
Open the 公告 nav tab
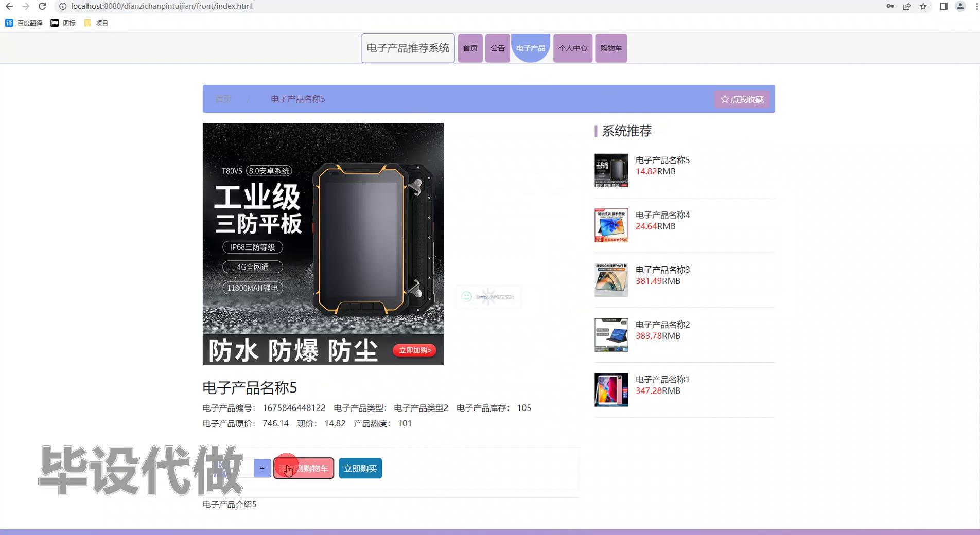click(497, 48)
